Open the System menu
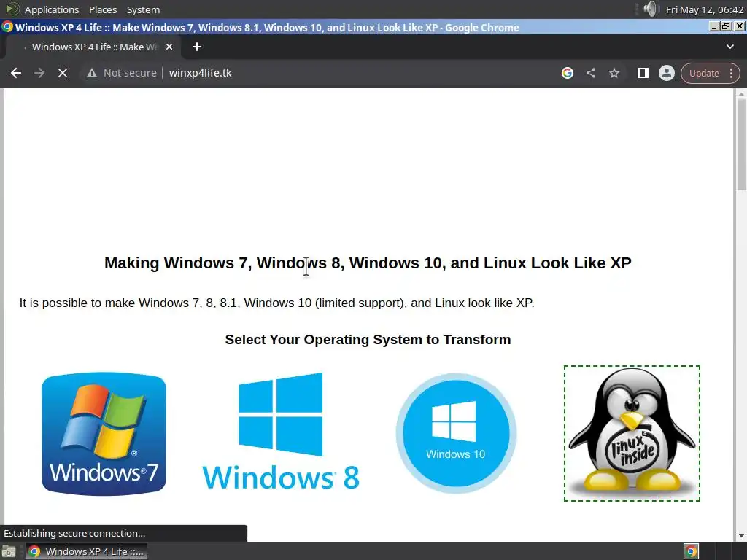This screenshot has height=560, width=747. (x=143, y=9)
